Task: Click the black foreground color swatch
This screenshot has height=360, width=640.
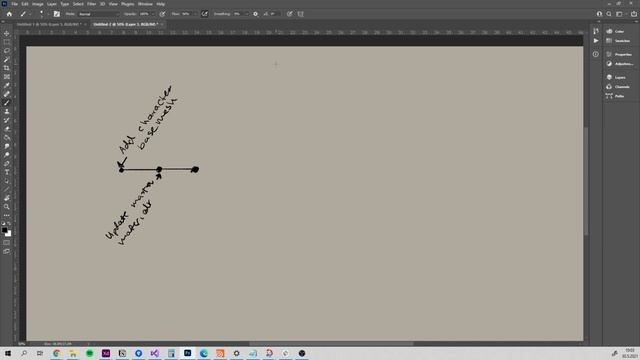Action: (x=4, y=230)
